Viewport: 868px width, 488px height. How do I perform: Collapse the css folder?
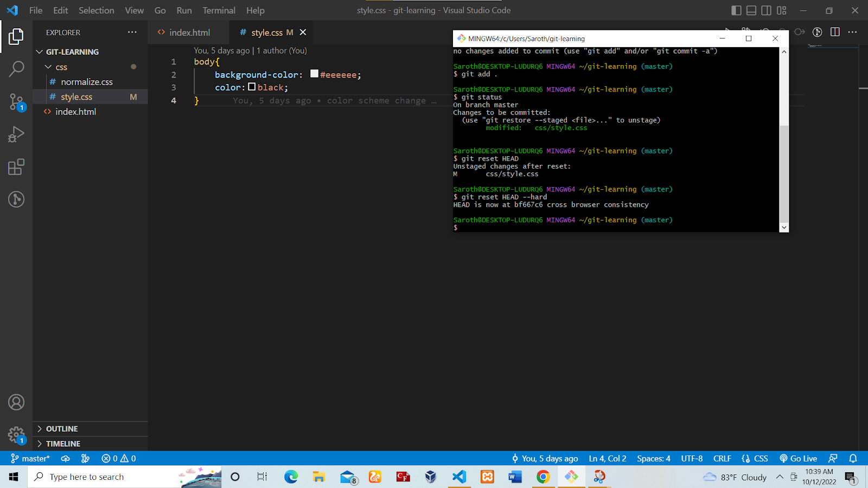tap(61, 67)
